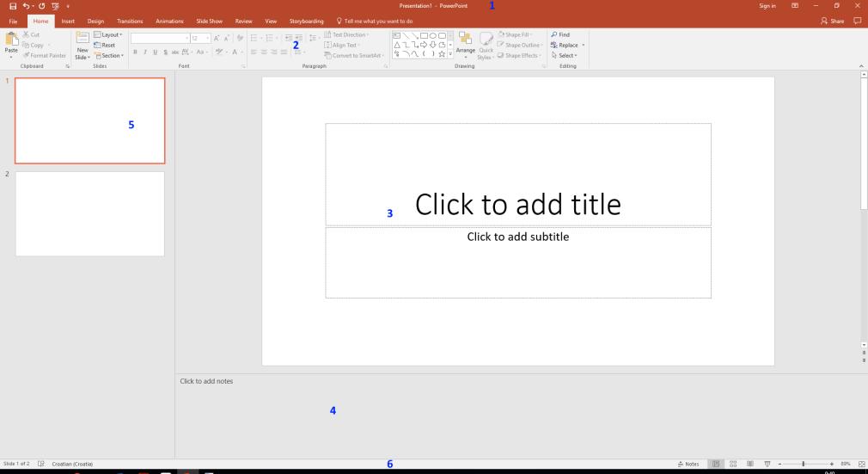This screenshot has width=868, height=474.
Task: Reset the slide layout
Action: [105, 45]
